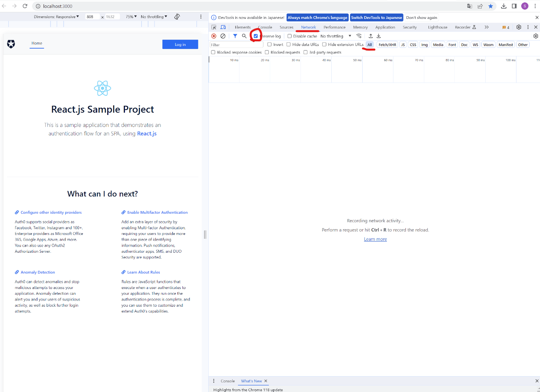Image resolution: width=540 pixels, height=392 pixels.
Task: Toggle the device toolbar icon
Action: click(x=223, y=27)
